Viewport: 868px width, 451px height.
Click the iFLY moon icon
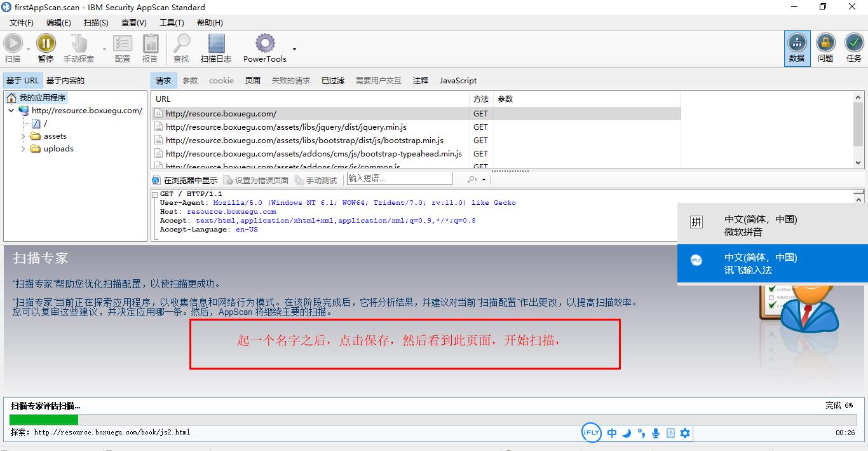tap(627, 433)
